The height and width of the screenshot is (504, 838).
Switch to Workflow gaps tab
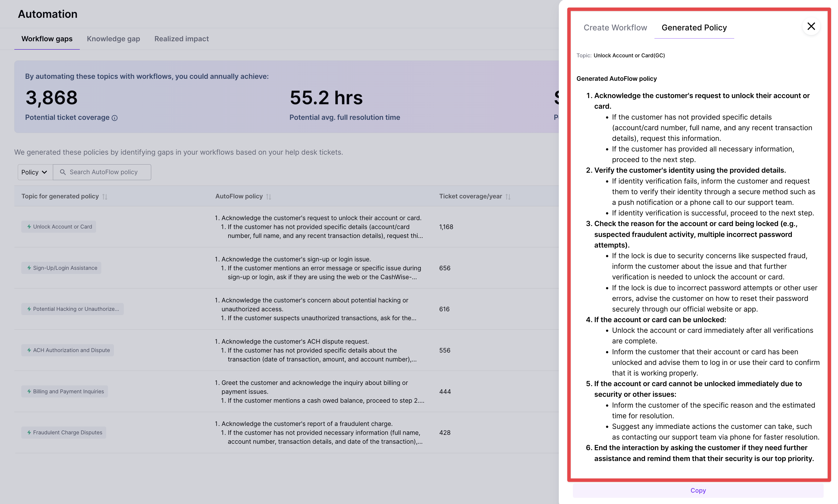[x=47, y=39]
